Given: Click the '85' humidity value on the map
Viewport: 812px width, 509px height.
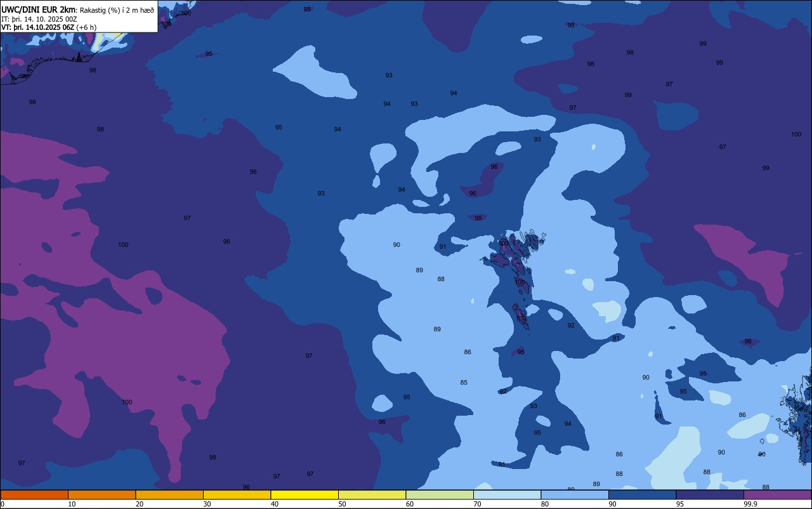Looking at the screenshot, I should [464, 383].
